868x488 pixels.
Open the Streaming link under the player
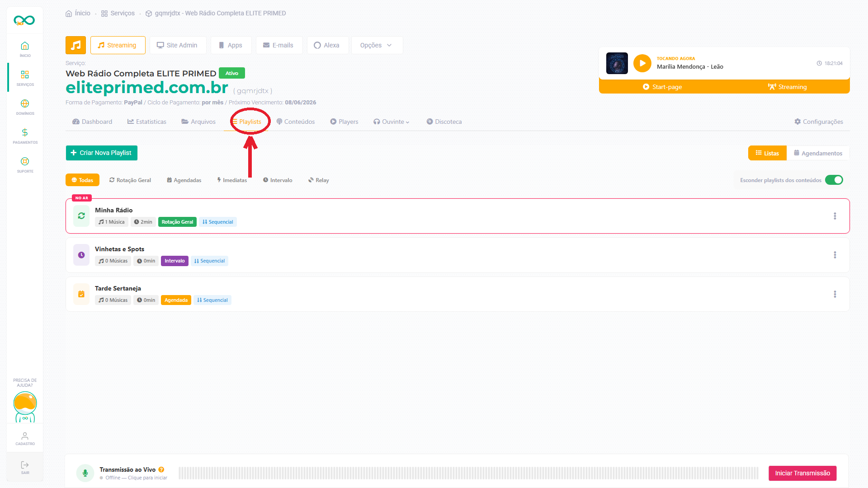coord(787,87)
